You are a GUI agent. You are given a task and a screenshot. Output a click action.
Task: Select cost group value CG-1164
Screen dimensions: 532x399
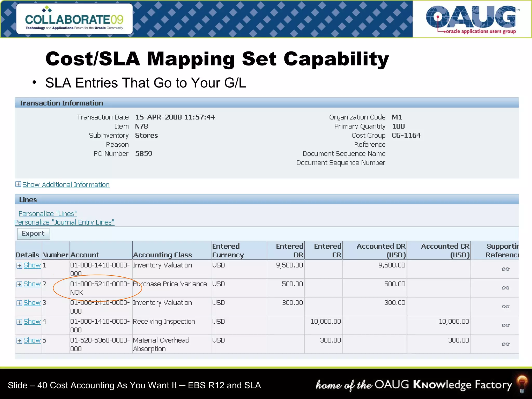406,135
